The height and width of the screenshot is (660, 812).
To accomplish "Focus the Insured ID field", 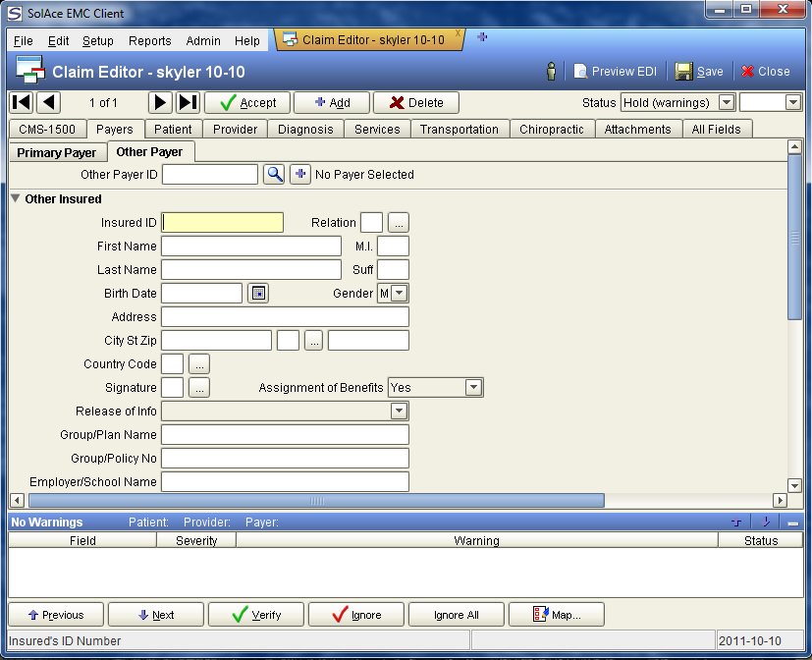I will 223,223.
